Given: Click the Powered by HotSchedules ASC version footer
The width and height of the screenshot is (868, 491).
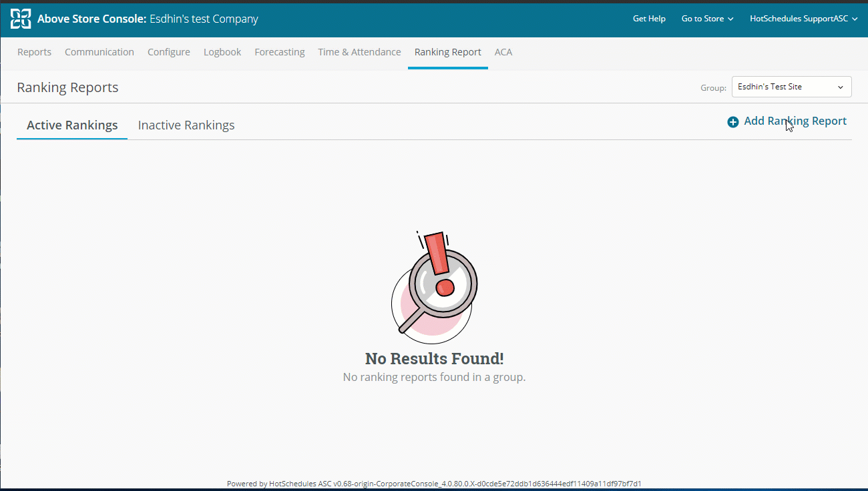Looking at the screenshot, I should coord(434,484).
